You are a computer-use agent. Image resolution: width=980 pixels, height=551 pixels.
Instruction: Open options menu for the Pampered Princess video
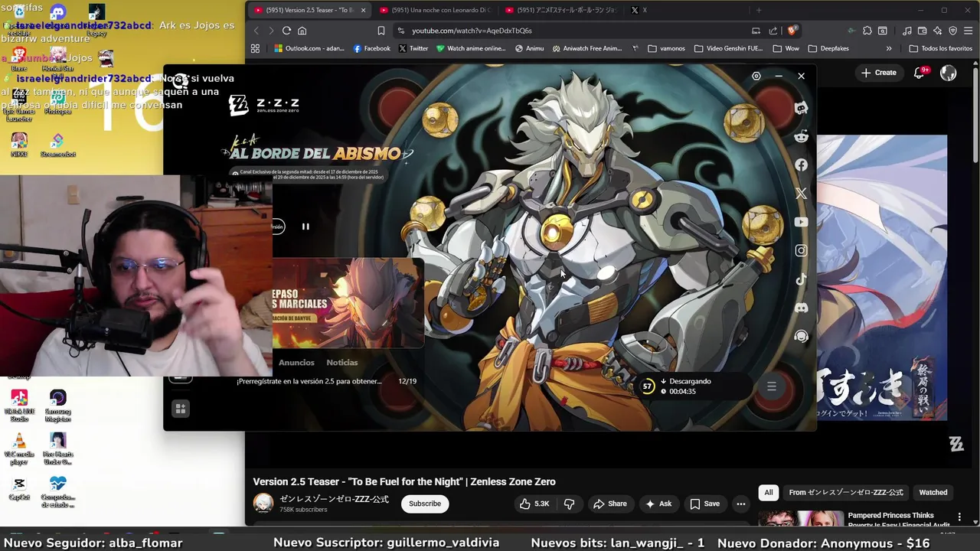pos(959,517)
